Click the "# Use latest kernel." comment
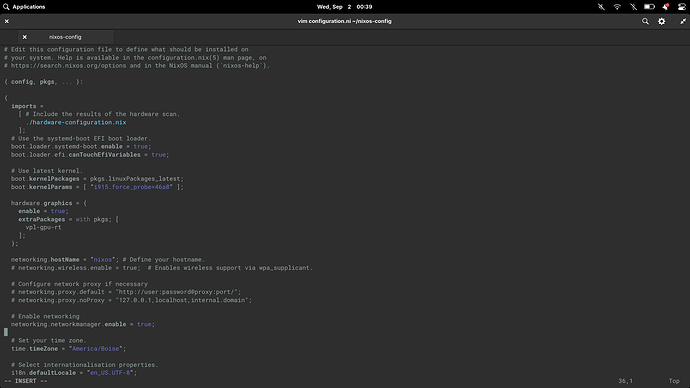Screen dimensions: 690x388 tap(47, 171)
